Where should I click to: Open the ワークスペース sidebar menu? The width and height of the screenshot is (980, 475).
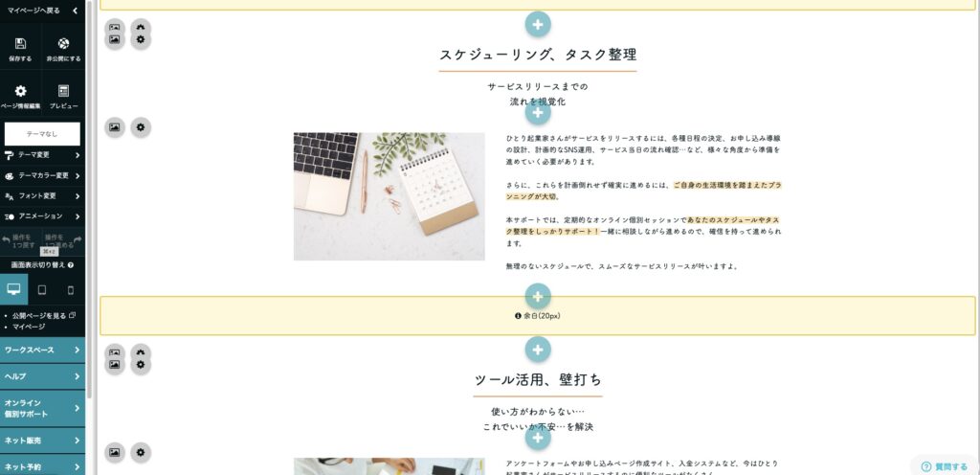42,350
